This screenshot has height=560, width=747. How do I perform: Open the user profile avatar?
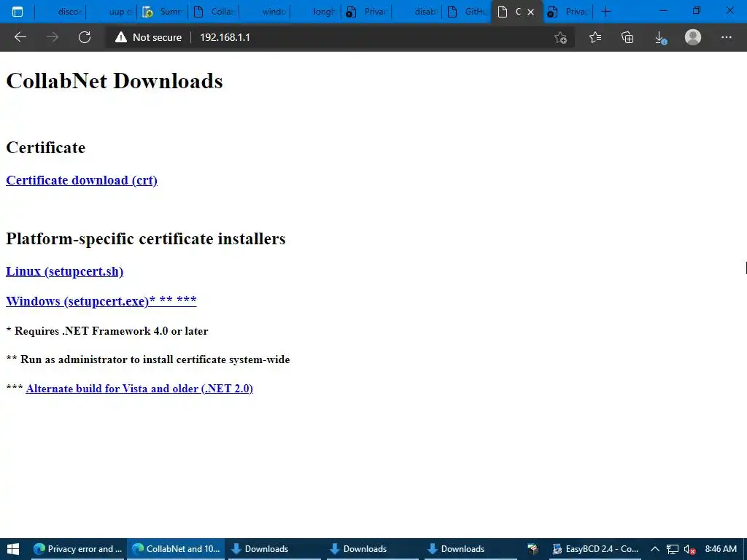pos(693,37)
